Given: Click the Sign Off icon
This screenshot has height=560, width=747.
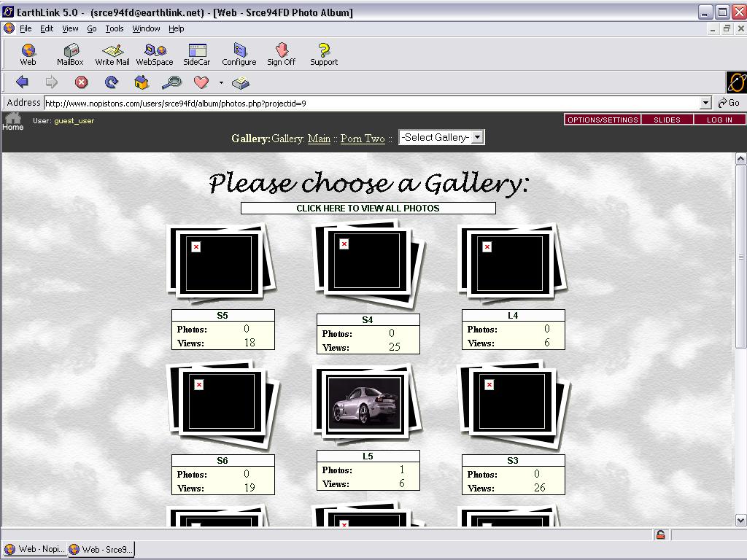Looking at the screenshot, I should (x=281, y=55).
